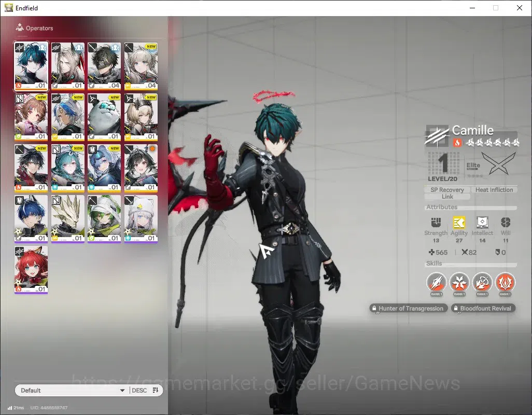Screen dimensions: 532x415
Task: Select the slashing blades skill icon
Action: [436, 282]
